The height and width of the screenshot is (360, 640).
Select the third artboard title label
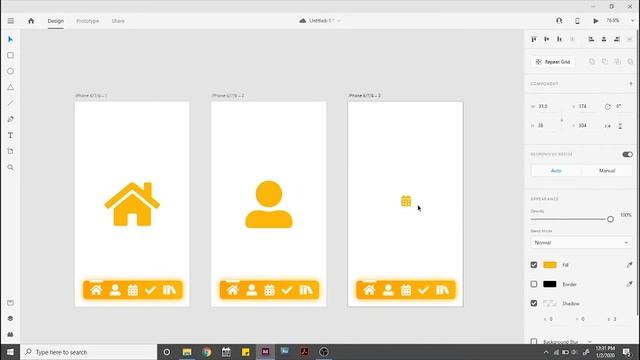click(x=364, y=96)
